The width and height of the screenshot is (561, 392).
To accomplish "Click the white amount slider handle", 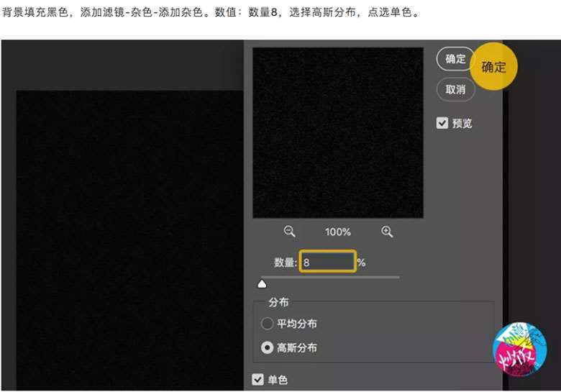I will click(x=262, y=284).
